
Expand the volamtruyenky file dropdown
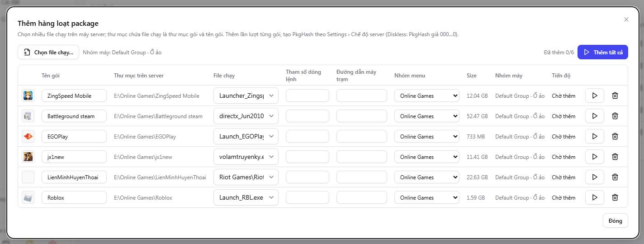246,157
